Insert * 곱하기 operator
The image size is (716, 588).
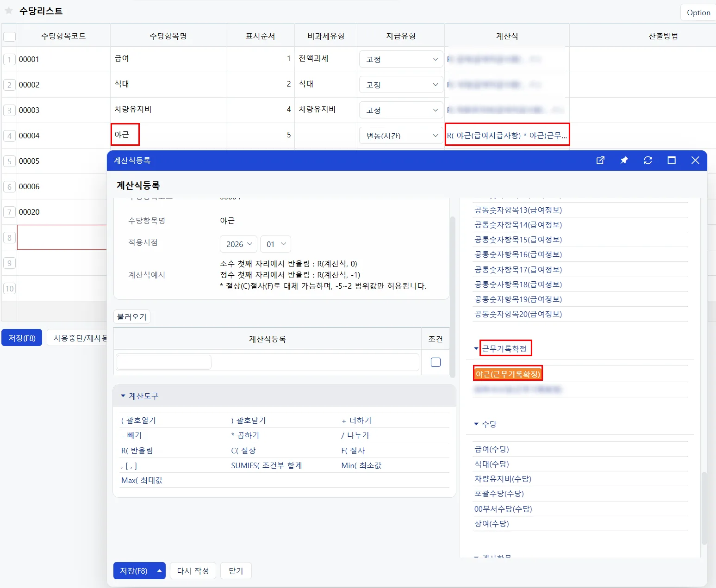tap(245, 435)
